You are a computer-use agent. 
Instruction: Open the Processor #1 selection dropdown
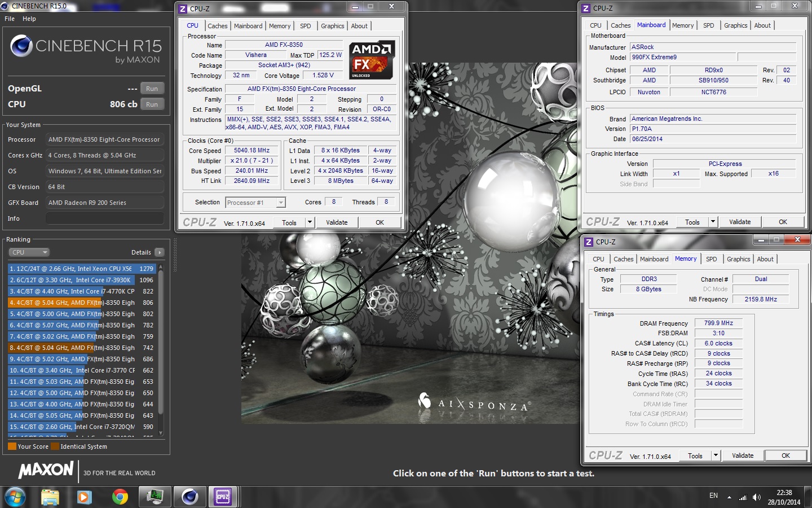click(x=255, y=203)
